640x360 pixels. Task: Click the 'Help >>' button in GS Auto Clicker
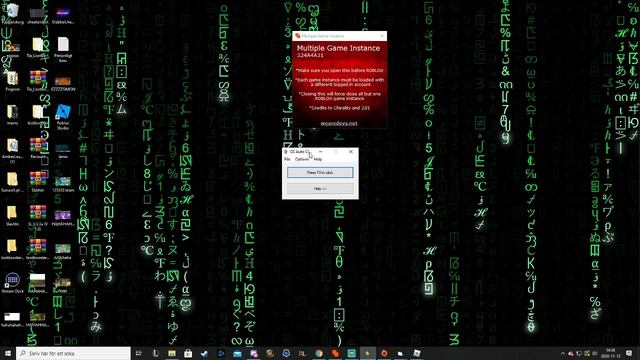tap(320, 189)
